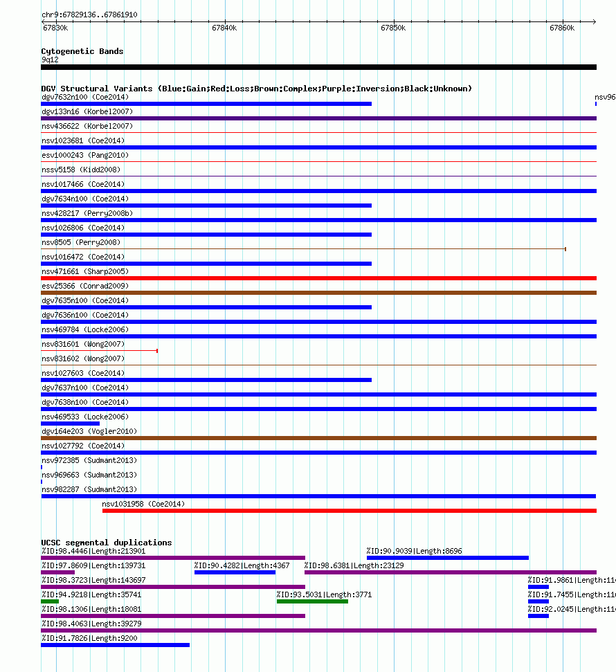The height and width of the screenshot is (672, 616).
Task: Open variant nsv8505 (Perry2008) label
Action: pyautogui.click(x=80, y=243)
